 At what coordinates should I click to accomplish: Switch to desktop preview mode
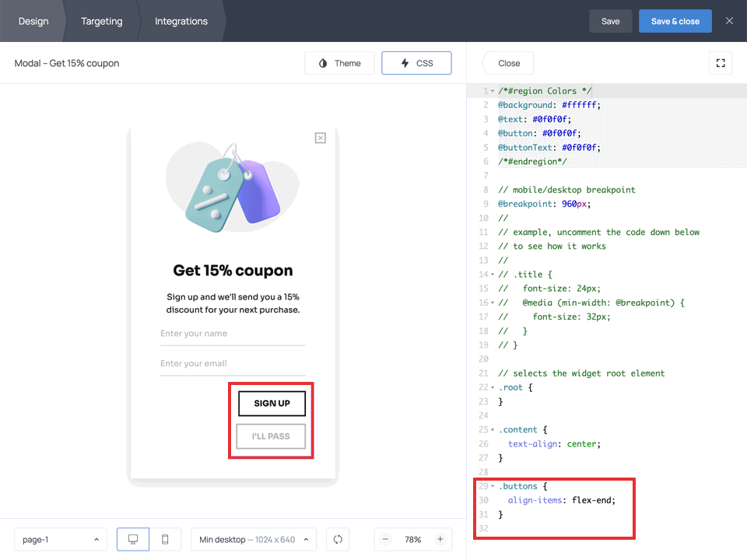pos(133,539)
